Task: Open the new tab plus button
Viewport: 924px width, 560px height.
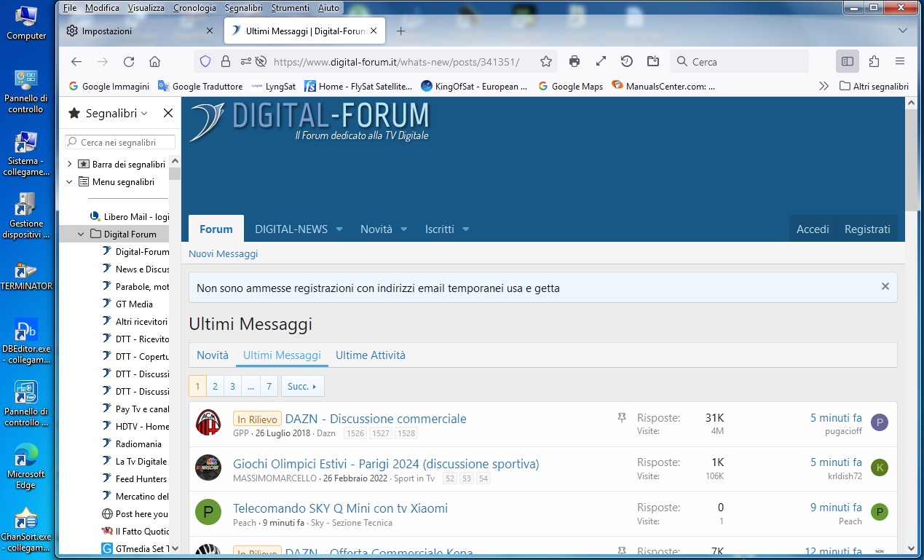Action: (x=400, y=31)
